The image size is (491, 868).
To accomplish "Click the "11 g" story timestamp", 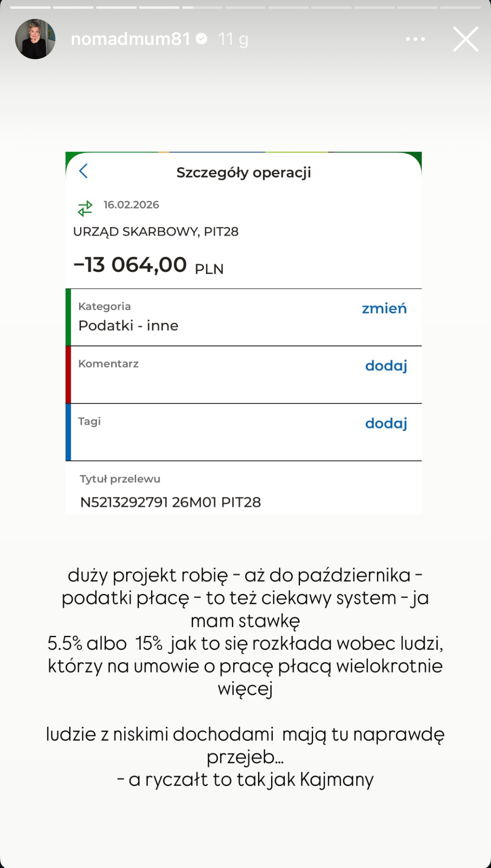I will (x=233, y=39).
